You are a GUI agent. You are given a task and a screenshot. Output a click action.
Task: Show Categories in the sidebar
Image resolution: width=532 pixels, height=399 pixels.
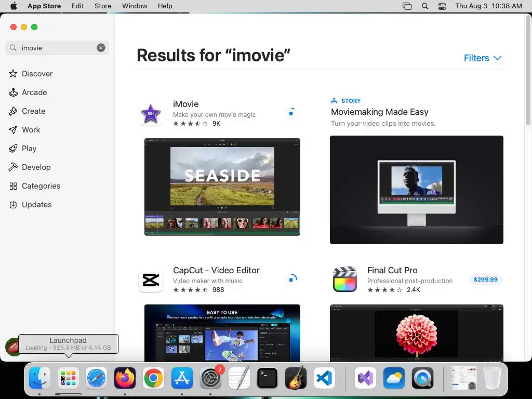(x=35, y=186)
